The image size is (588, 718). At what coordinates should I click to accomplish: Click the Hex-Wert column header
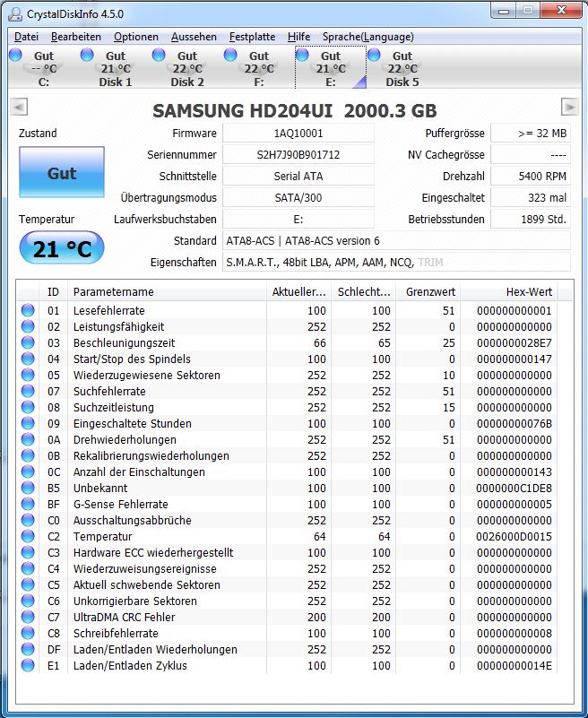pos(509,291)
